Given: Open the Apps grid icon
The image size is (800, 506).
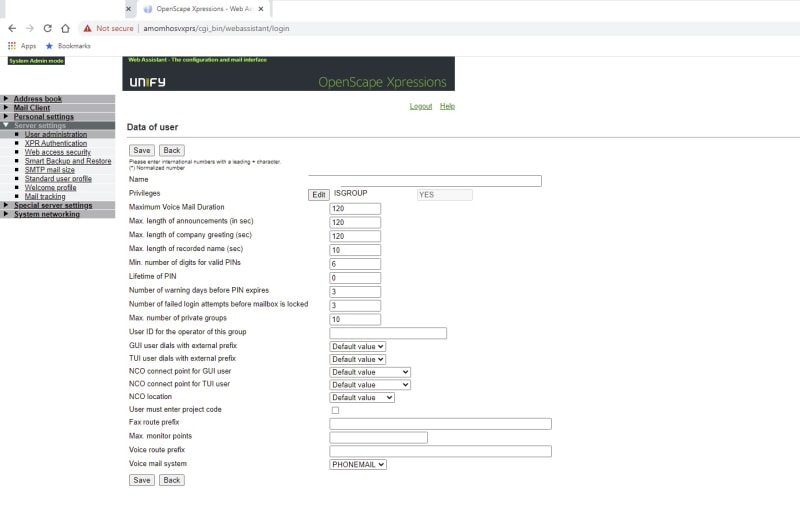Looking at the screenshot, I should 12,46.
